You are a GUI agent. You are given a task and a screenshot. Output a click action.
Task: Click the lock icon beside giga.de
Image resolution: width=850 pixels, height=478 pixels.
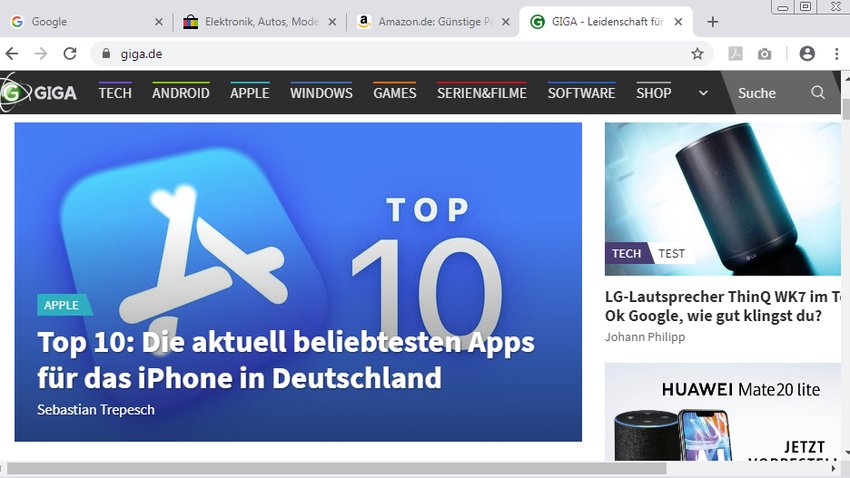106,54
